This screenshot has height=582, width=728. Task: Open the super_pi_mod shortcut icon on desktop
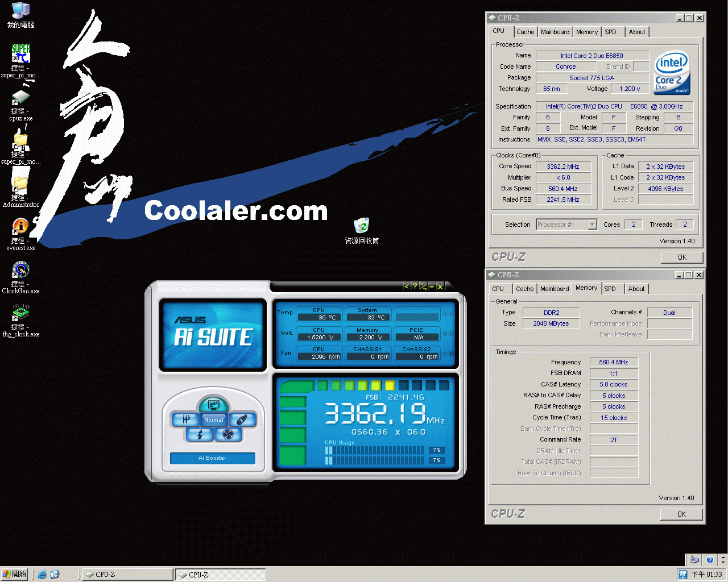click(x=21, y=54)
